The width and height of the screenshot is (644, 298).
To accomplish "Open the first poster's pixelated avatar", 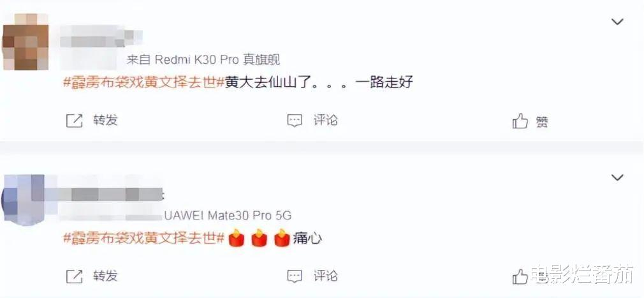I will [x=26, y=42].
